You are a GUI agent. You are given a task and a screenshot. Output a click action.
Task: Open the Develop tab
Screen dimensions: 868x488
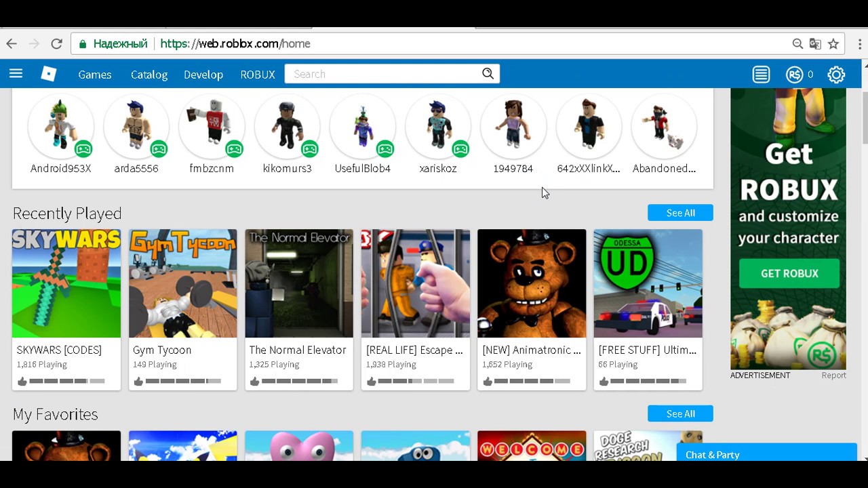203,75
